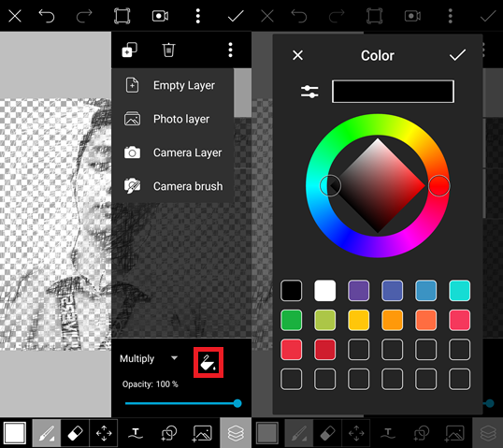Pick the black preset swatch
This screenshot has height=448, width=503.
click(292, 291)
